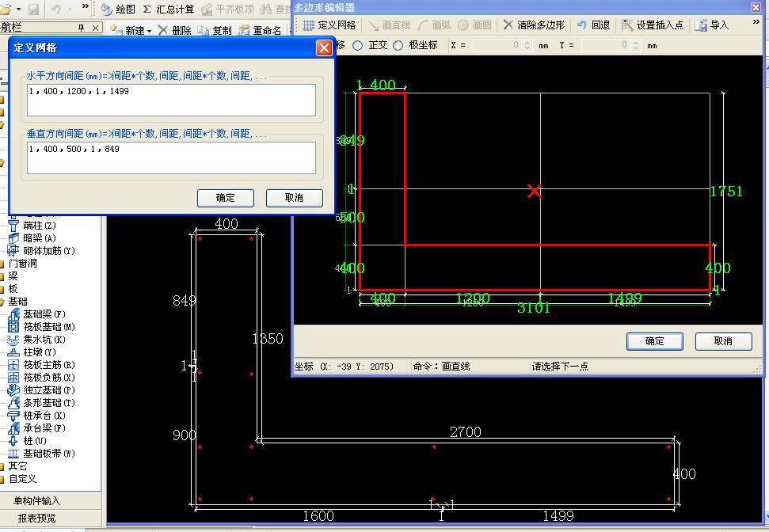The image size is (769, 532).
Task: Select the 画弧 arc drawing tool
Action: pos(435,25)
